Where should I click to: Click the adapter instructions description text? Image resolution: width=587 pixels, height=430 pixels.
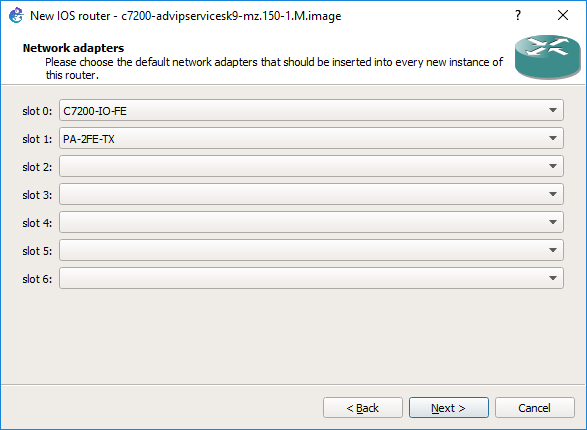point(274,68)
